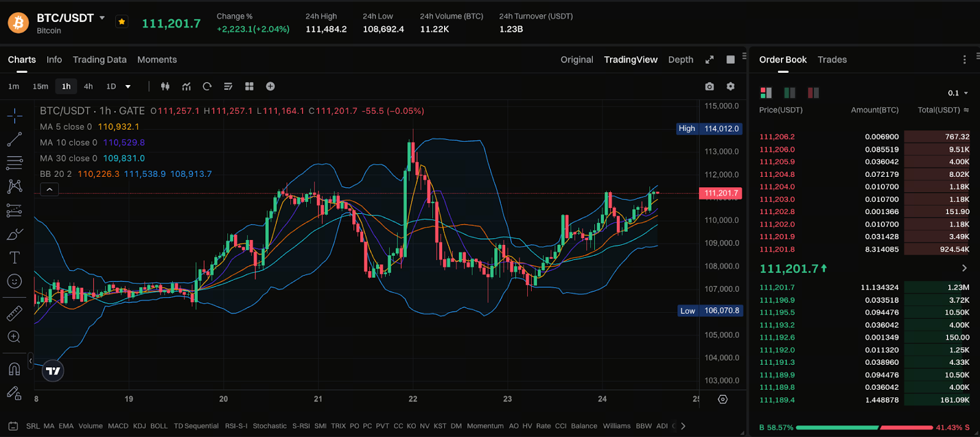Expand more timeframes dropdown after 1D
The width and height of the screenshot is (980, 437).
pos(128,87)
